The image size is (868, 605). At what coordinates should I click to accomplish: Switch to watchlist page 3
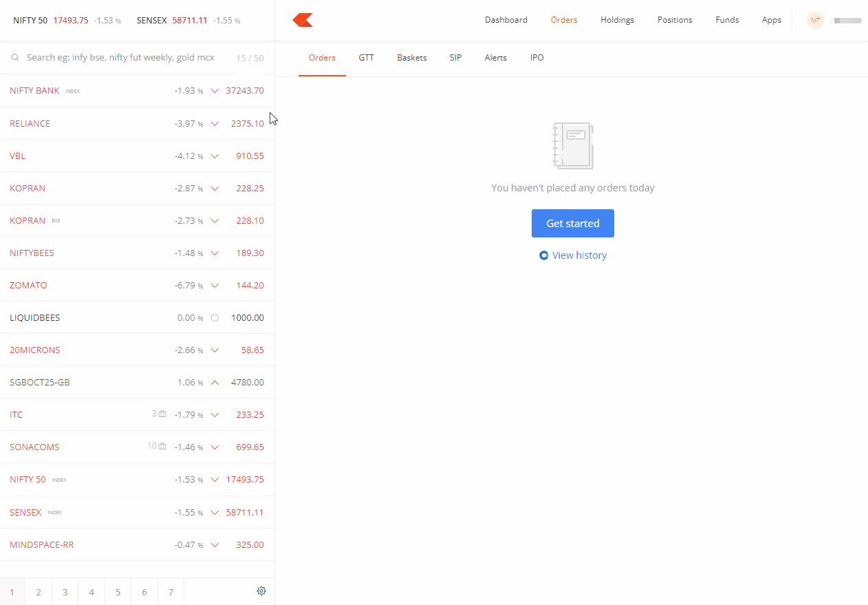tap(65, 592)
